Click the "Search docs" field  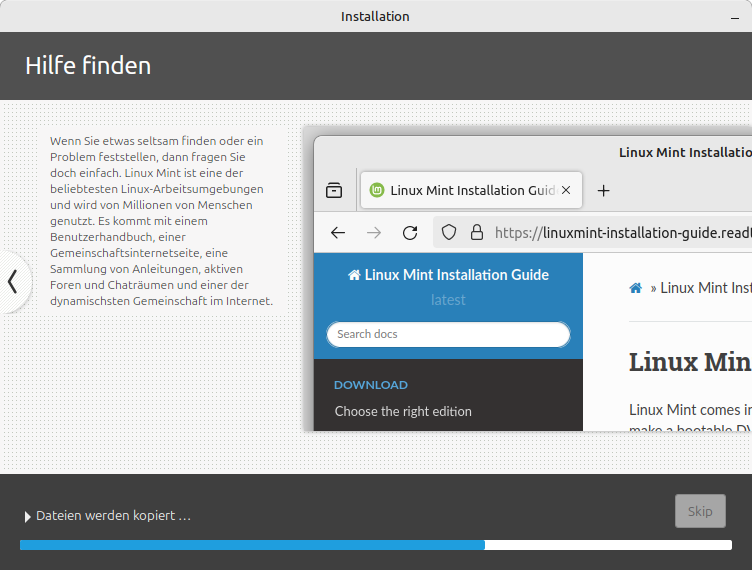coord(448,334)
